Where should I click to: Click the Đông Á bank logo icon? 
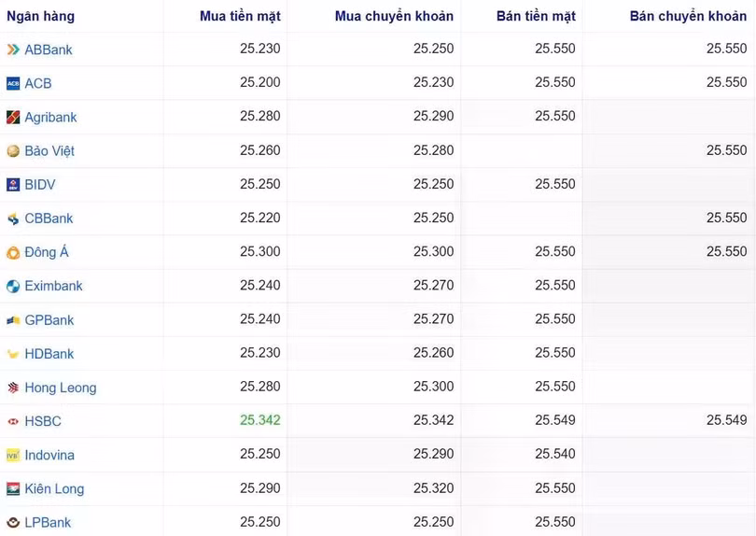coord(13,252)
